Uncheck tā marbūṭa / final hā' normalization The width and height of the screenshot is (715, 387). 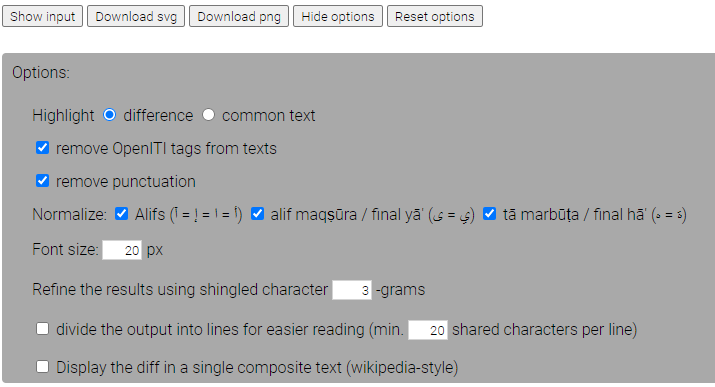(x=489, y=213)
